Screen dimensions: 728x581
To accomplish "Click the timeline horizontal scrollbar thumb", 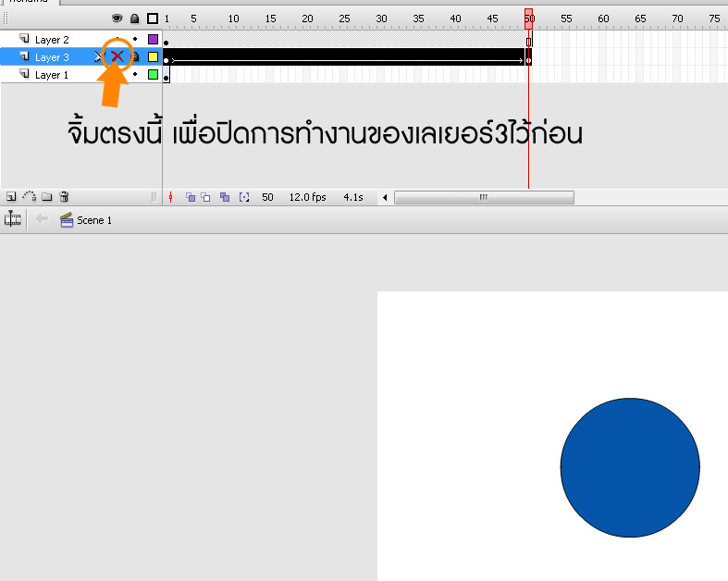I will click(x=484, y=197).
